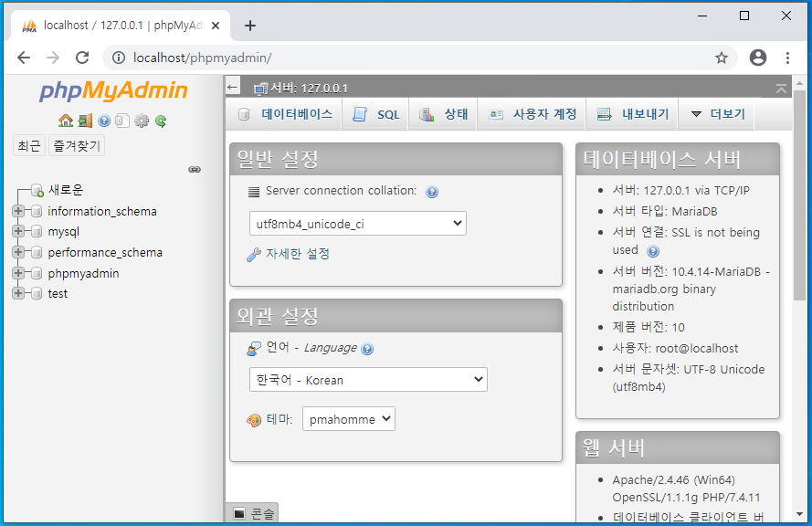Go back with browser back arrow

[24, 58]
